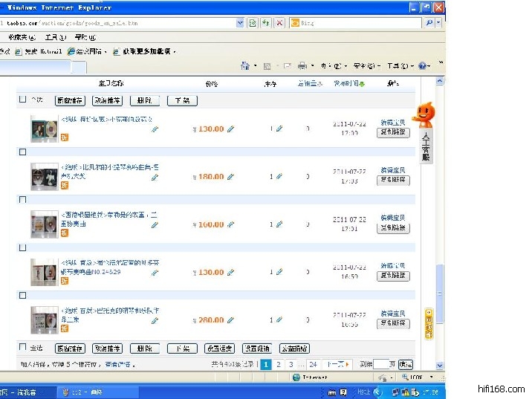Check the select-all checkbox at the top of the list
Image resolution: width=532 pixels, height=399 pixels.
(22, 99)
